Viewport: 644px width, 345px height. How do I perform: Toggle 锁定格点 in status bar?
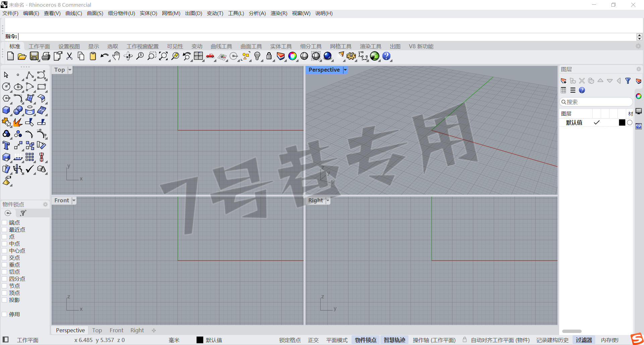coord(290,340)
